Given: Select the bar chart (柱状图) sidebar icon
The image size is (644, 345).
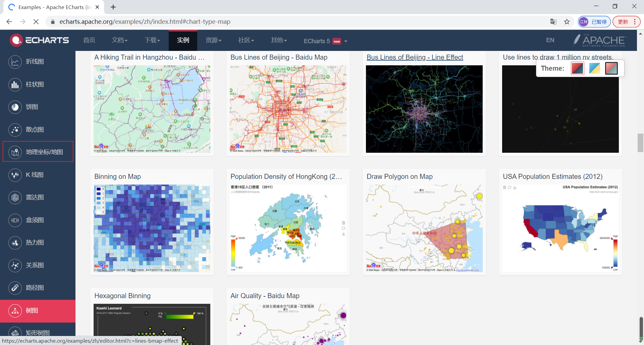Looking at the screenshot, I should click(x=15, y=84).
